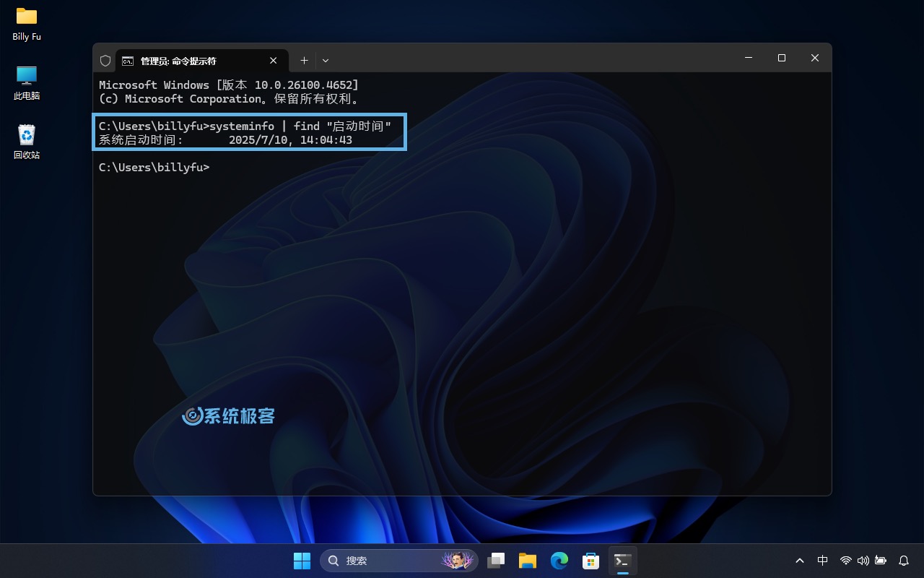The image size is (924, 578).
Task: Switch input method via 中 indicator
Action: (x=822, y=561)
